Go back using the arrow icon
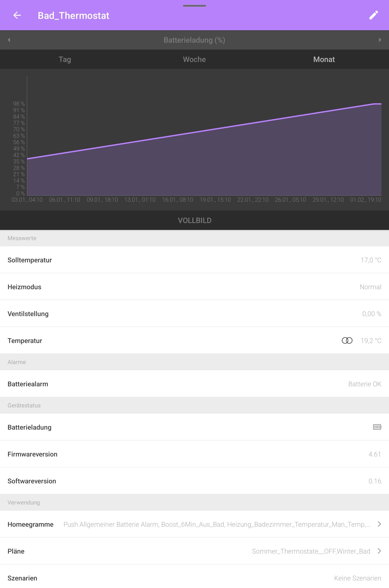The height and width of the screenshot is (588, 389). point(17,15)
